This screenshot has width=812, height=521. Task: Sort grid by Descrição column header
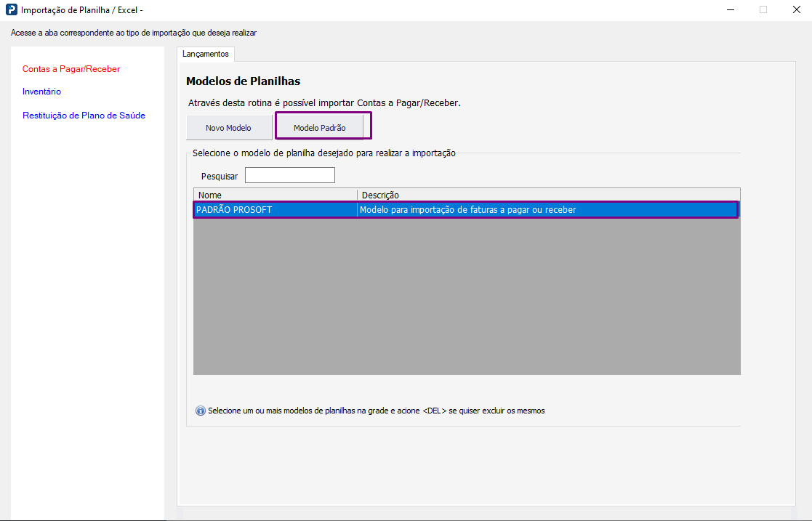pos(549,195)
